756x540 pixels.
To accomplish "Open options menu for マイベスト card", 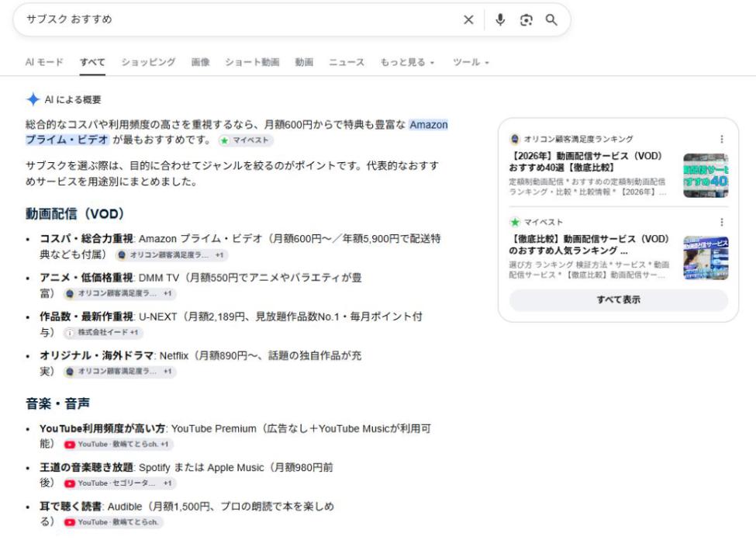I will (x=721, y=222).
